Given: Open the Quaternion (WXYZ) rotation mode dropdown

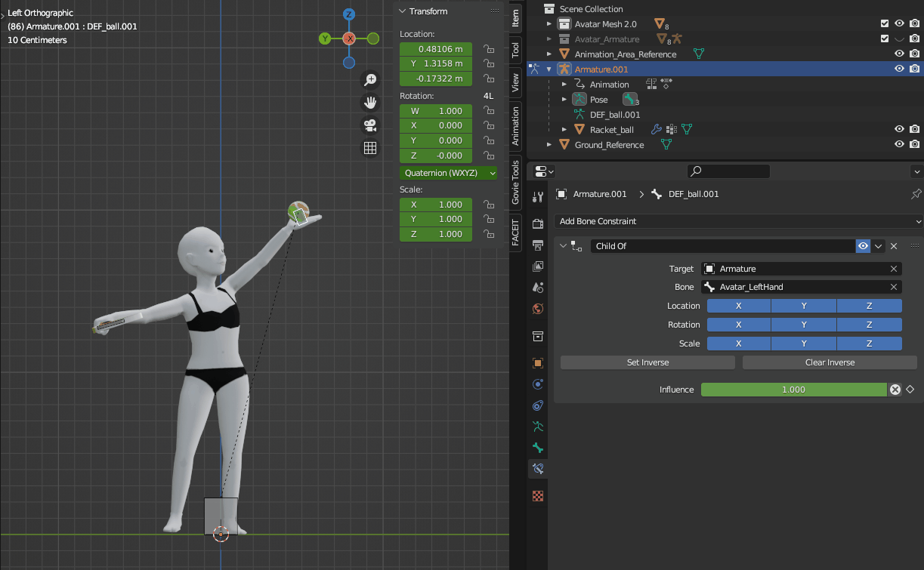Looking at the screenshot, I should pos(449,173).
